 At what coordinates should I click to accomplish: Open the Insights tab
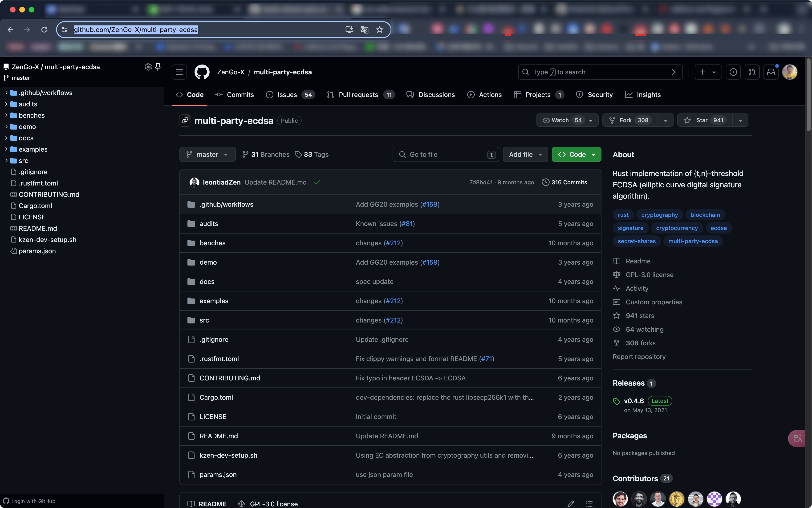[x=643, y=95]
